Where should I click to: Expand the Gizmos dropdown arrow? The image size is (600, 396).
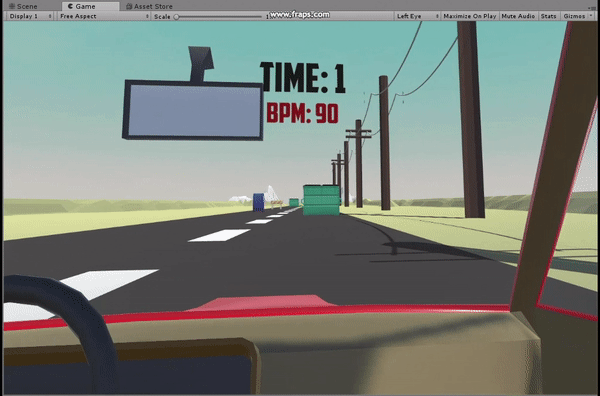coord(591,16)
